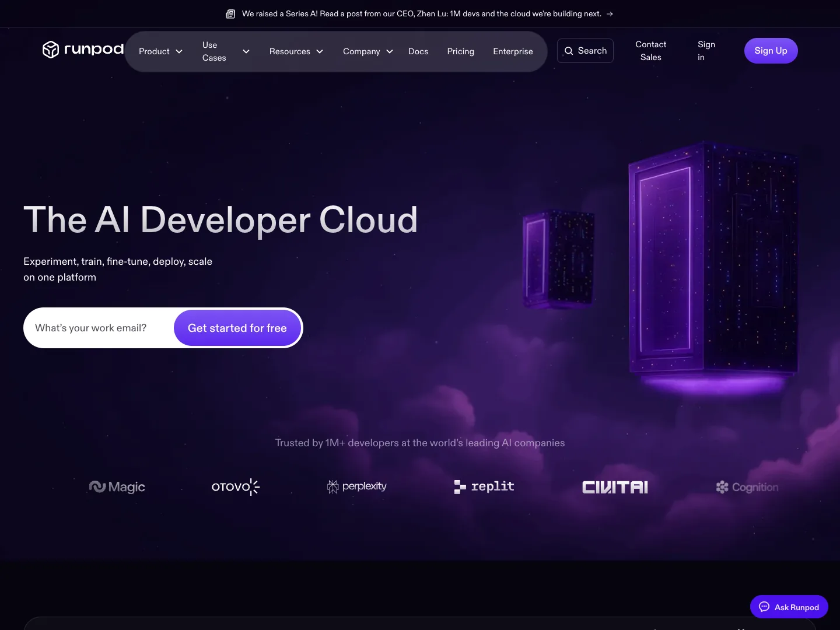
Task: Expand the Use Cases chevron
Action: point(246,51)
